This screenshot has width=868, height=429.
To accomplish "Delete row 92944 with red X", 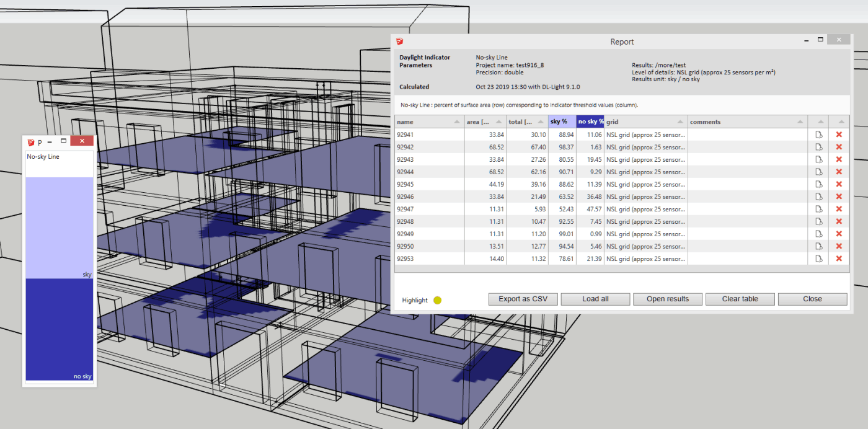I will [839, 172].
